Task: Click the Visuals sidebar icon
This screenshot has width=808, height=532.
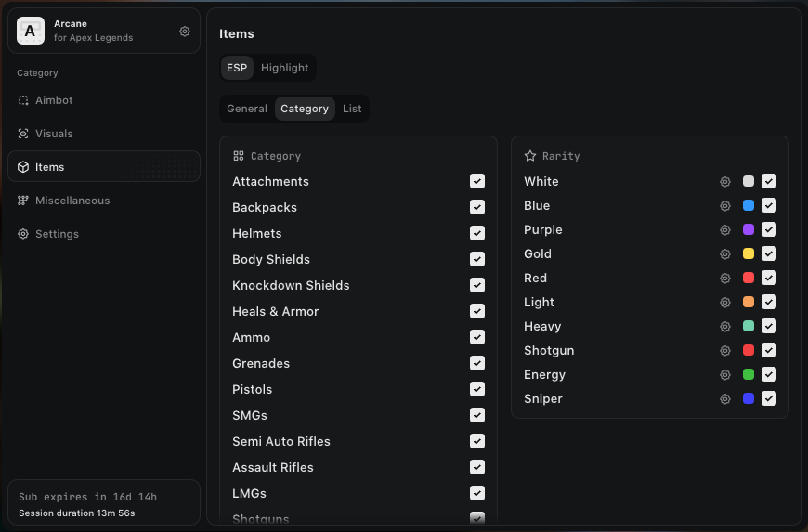Action: pyautogui.click(x=23, y=134)
